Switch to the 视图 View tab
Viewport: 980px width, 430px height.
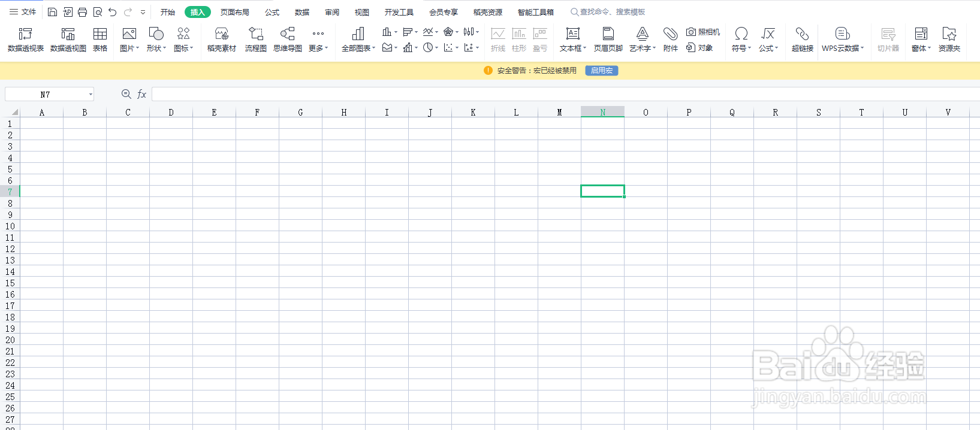pos(362,12)
